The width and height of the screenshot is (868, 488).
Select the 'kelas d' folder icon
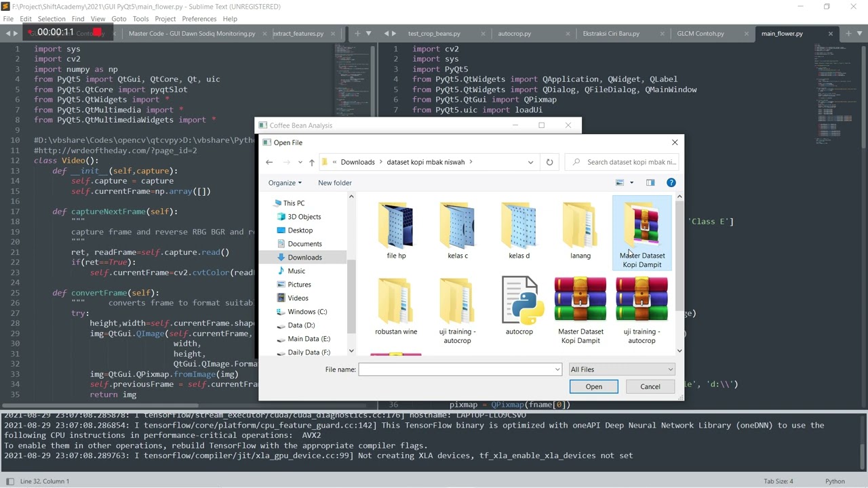pyautogui.click(x=519, y=226)
